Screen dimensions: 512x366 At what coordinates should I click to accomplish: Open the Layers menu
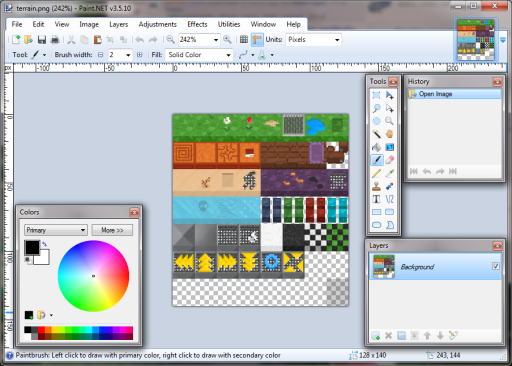[x=118, y=24]
